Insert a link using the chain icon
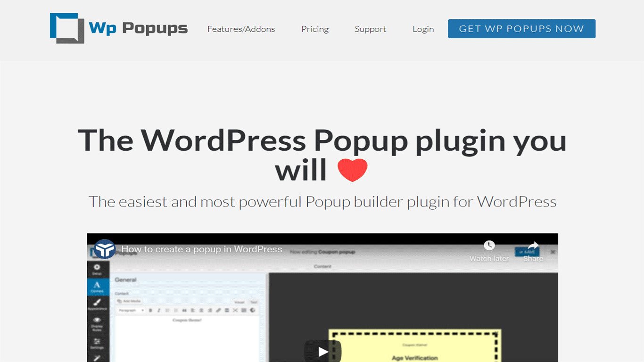The height and width of the screenshot is (362, 644). point(218,310)
